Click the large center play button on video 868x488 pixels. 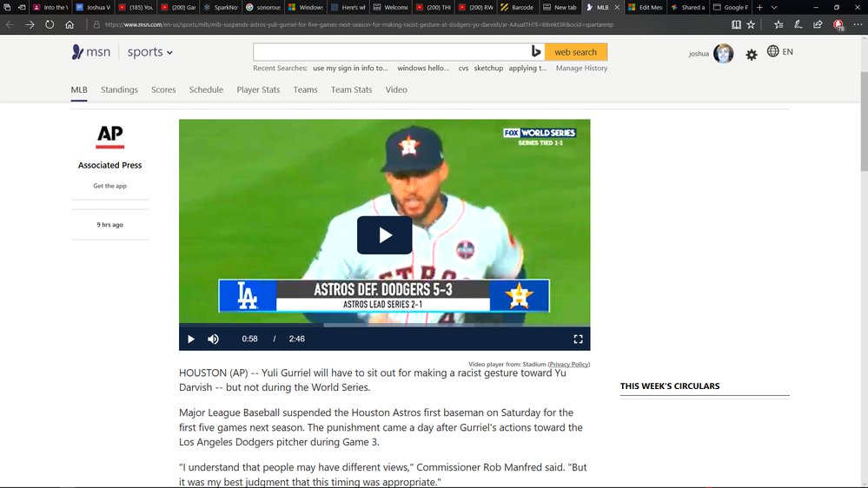pyautogui.click(x=384, y=235)
